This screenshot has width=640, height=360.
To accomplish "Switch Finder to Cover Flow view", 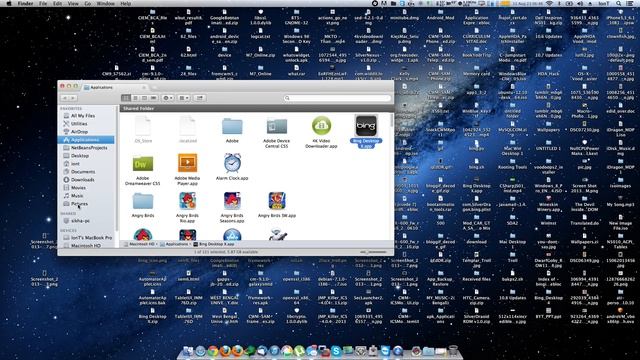I will point(153,98).
